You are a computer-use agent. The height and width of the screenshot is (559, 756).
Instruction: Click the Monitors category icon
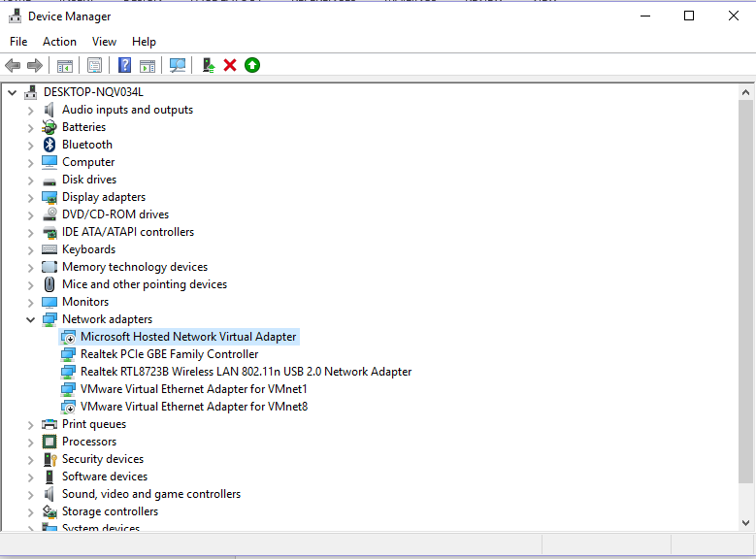point(49,302)
